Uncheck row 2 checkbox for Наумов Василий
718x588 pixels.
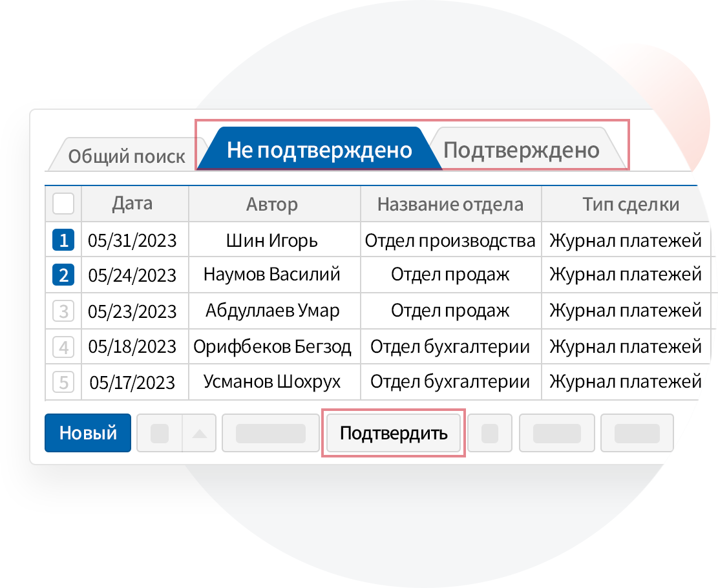click(63, 275)
